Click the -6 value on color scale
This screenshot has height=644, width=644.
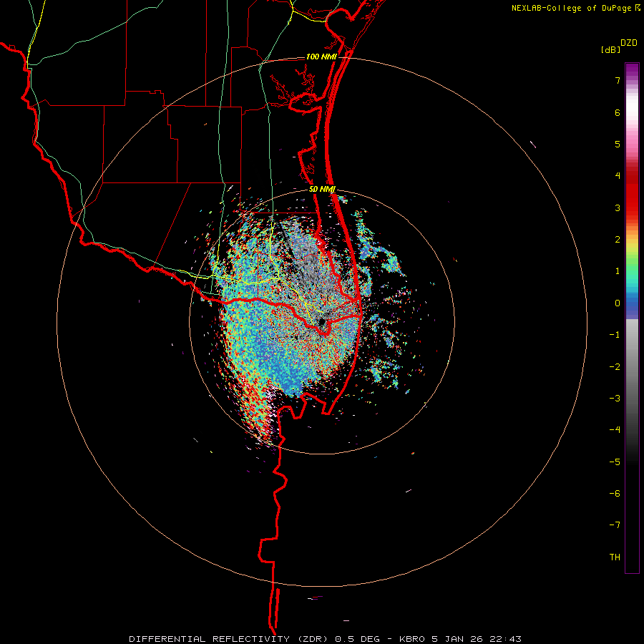click(615, 494)
